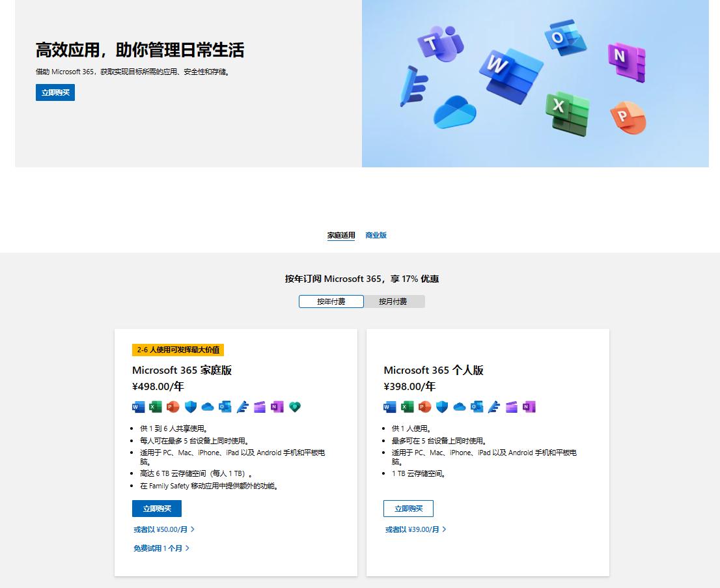Click the PowerPoint icon under 家庭版
This screenshot has width=720, height=588.
coord(173,406)
